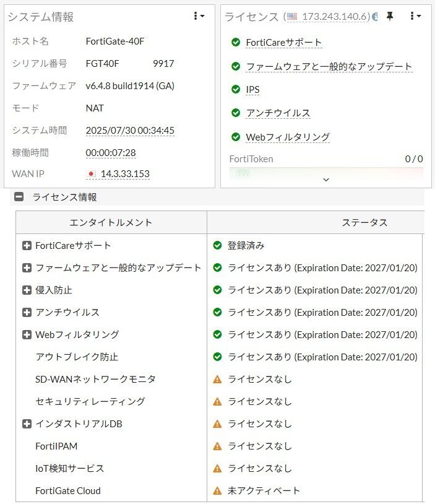Collapse the ライセンス情報 section
This screenshot has width=435, height=504.
(19, 197)
